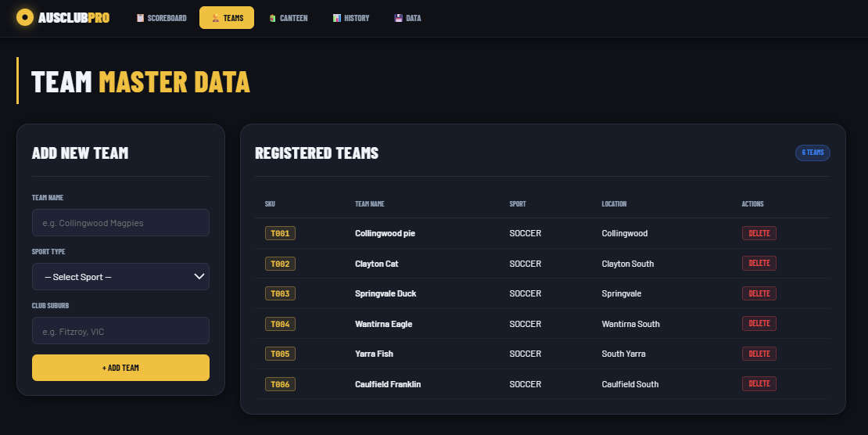Click the Team Master Data page title

click(141, 81)
